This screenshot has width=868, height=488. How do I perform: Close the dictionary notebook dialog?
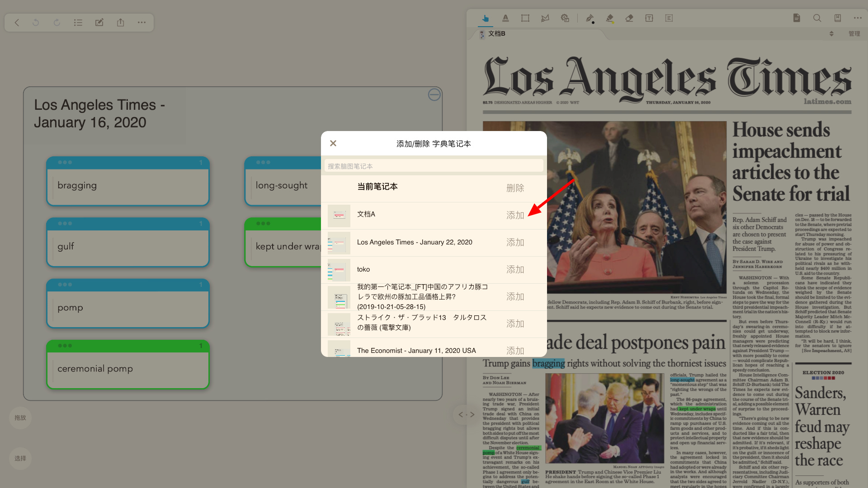pyautogui.click(x=333, y=143)
